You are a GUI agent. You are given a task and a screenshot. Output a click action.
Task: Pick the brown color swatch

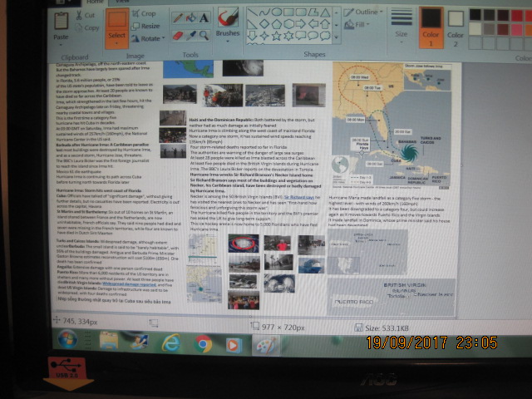click(x=503, y=29)
